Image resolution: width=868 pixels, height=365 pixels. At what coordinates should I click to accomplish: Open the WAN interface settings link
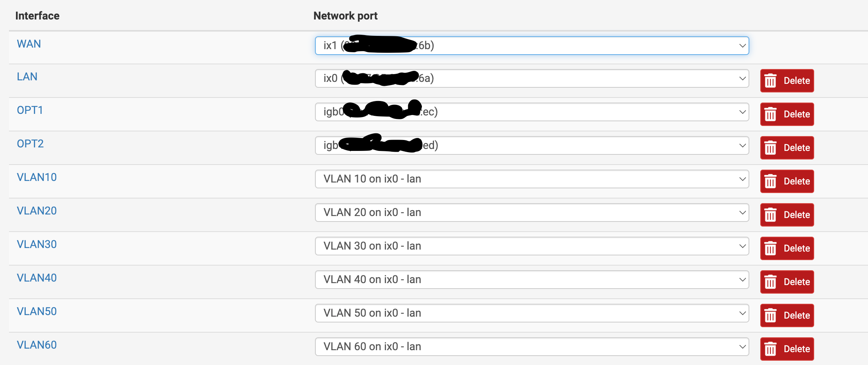pyautogui.click(x=29, y=44)
